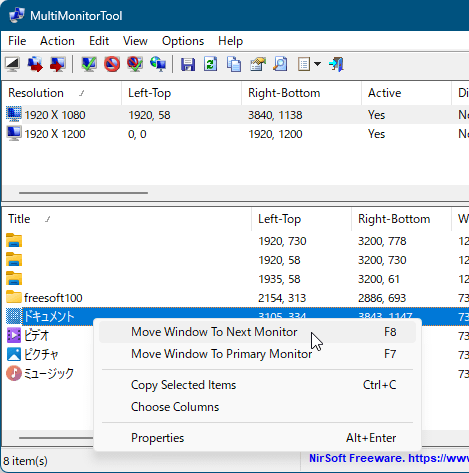Viewport: 469px width, 473px height.
Task: Click the 2154, 313 cell
Action: coord(282,298)
